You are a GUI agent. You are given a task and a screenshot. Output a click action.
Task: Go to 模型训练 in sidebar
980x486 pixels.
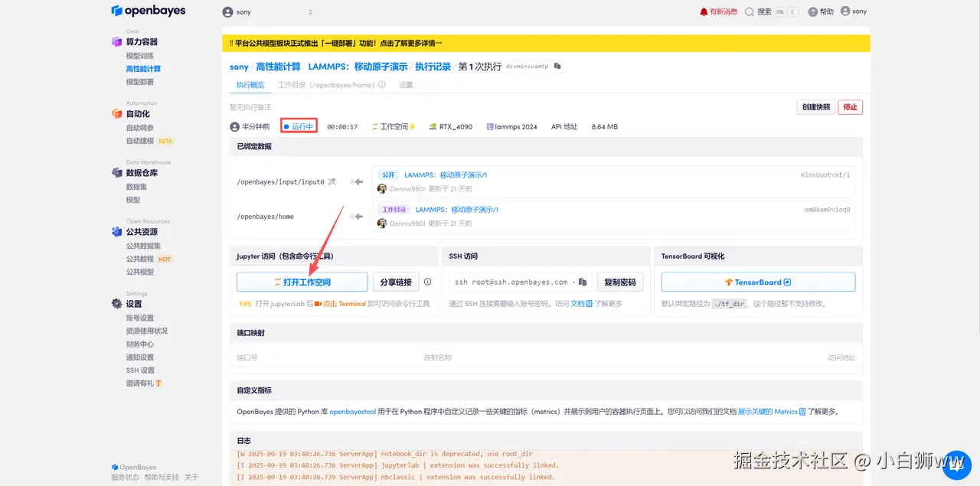coord(140,56)
